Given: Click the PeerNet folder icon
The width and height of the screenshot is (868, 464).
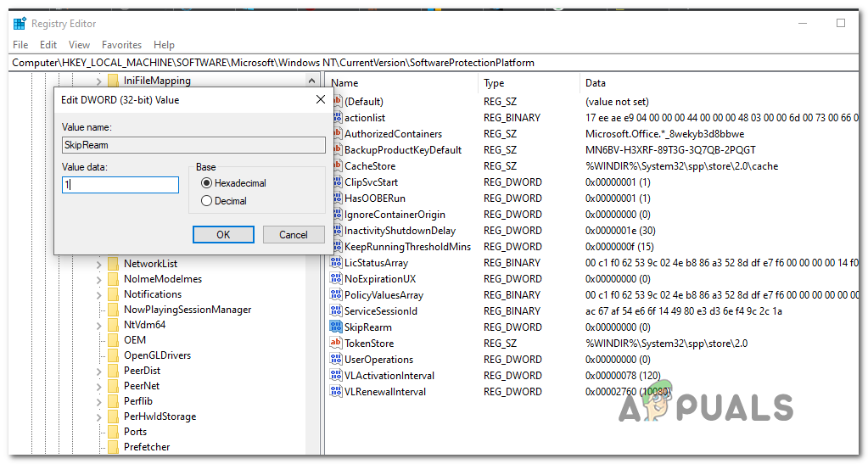Looking at the screenshot, I should point(114,386).
